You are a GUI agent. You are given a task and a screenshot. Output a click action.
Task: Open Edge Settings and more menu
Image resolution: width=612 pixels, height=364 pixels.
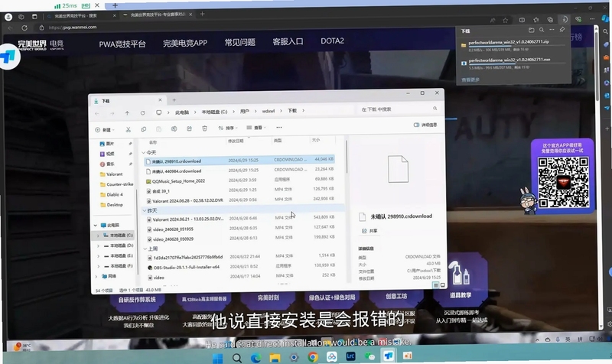tap(592, 18)
